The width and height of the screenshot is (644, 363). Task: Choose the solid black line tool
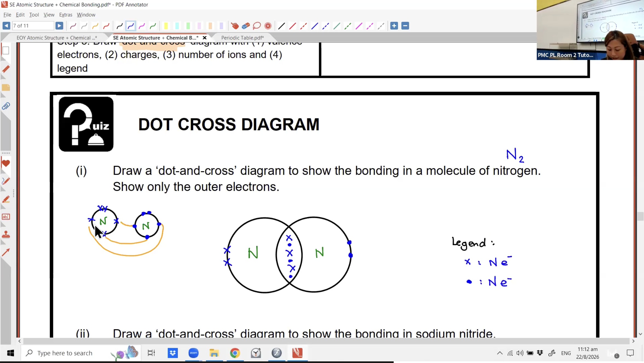(281, 26)
